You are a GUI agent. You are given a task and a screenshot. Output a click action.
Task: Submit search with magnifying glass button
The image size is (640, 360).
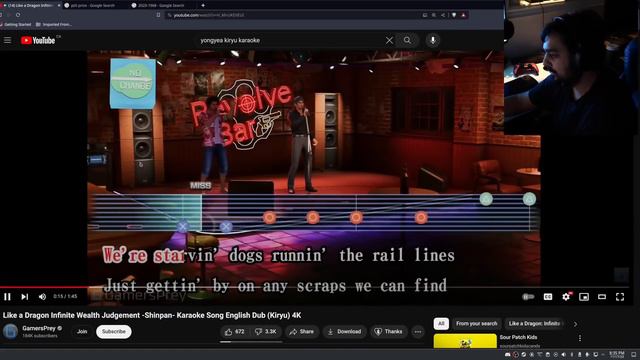pyautogui.click(x=407, y=40)
